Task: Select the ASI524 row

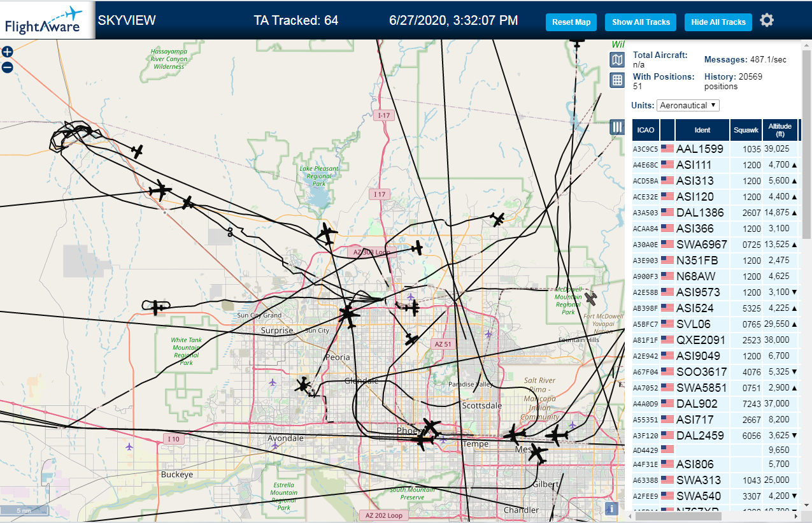Action: [716, 308]
